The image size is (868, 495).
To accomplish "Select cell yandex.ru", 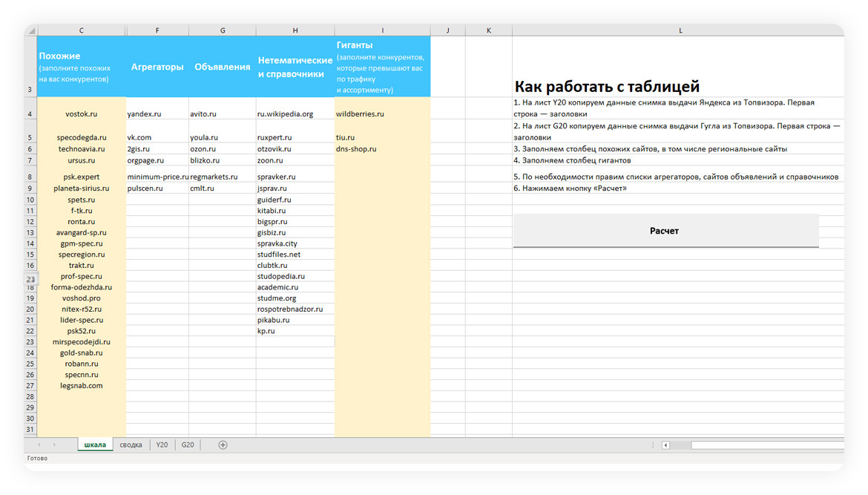I will [x=157, y=108].
